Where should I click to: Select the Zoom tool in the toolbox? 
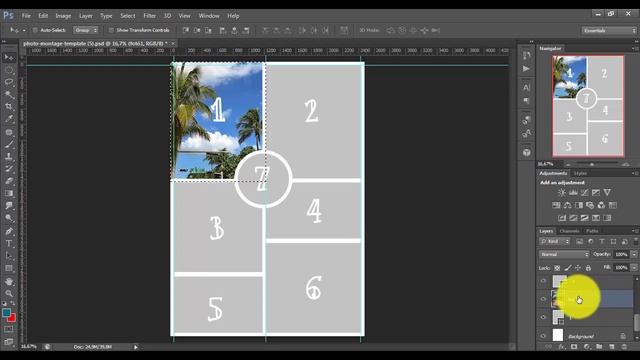(x=9, y=293)
